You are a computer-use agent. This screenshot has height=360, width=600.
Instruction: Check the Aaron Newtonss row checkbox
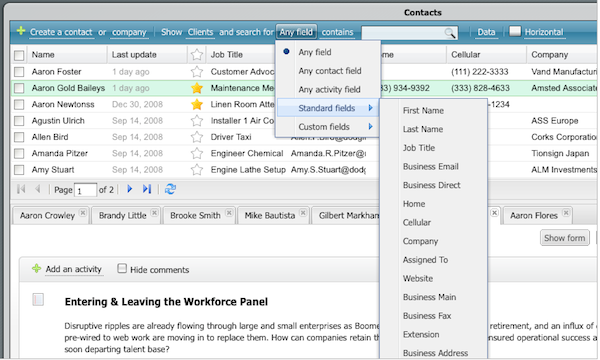pyautogui.click(x=19, y=104)
